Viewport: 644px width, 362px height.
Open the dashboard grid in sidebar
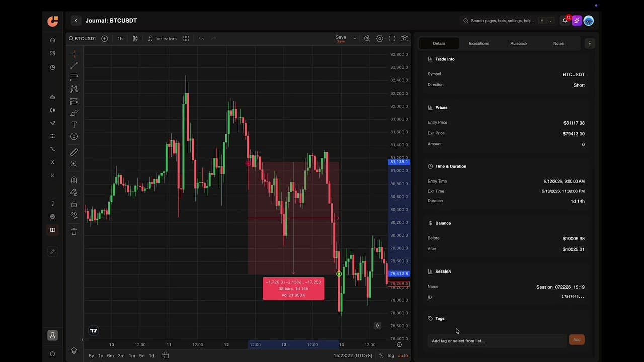click(53, 53)
